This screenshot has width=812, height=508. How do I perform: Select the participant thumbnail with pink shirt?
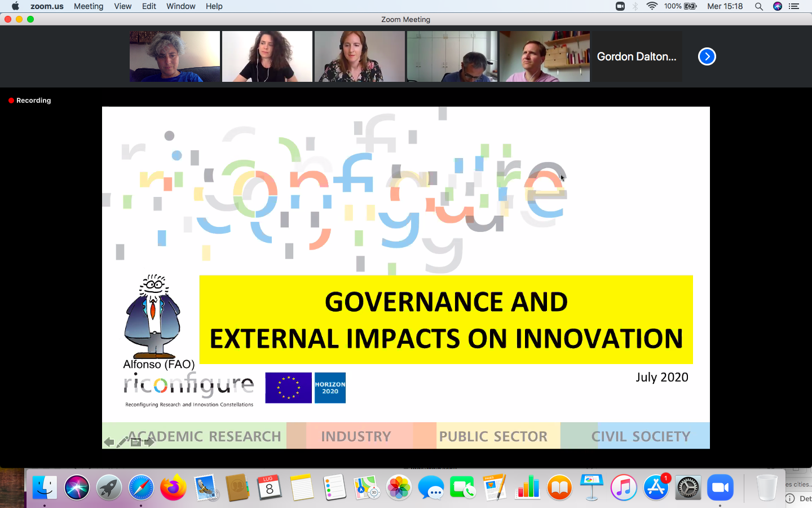[x=545, y=56]
